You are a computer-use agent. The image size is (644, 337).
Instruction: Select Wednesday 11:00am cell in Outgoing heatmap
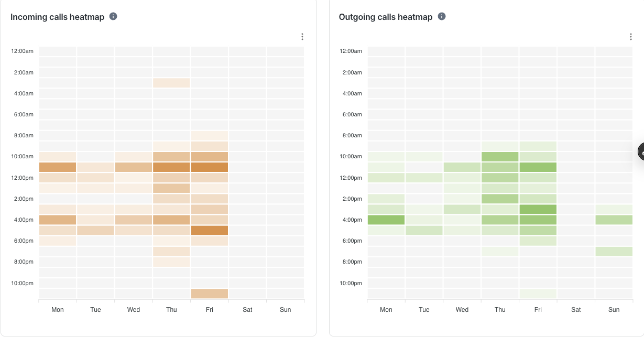tap(462, 167)
